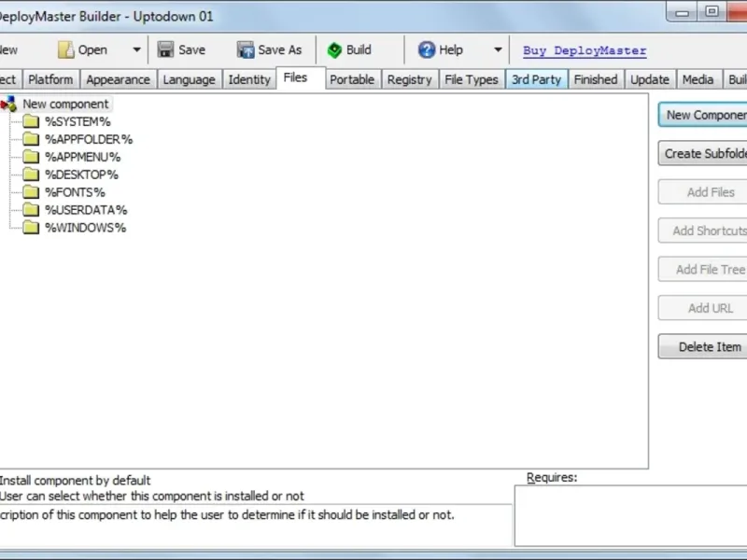The height and width of the screenshot is (560, 747).
Task: Click the green Build button
Action: point(349,49)
